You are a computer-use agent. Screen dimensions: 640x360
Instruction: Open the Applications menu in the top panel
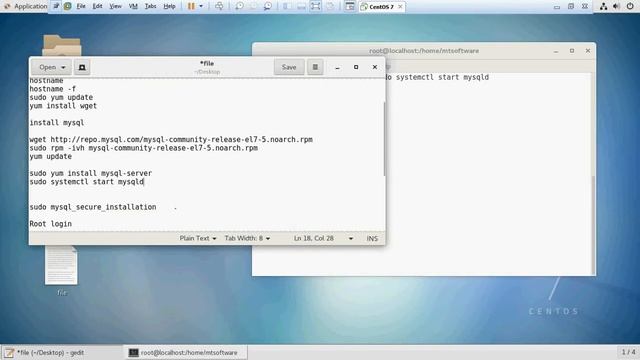pyautogui.click(x=25, y=6)
